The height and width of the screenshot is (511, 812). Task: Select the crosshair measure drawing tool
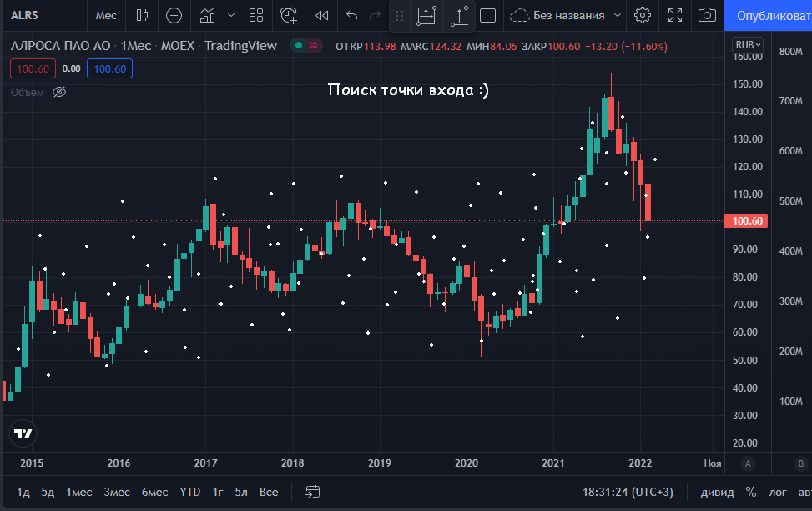click(x=426, y=16)
